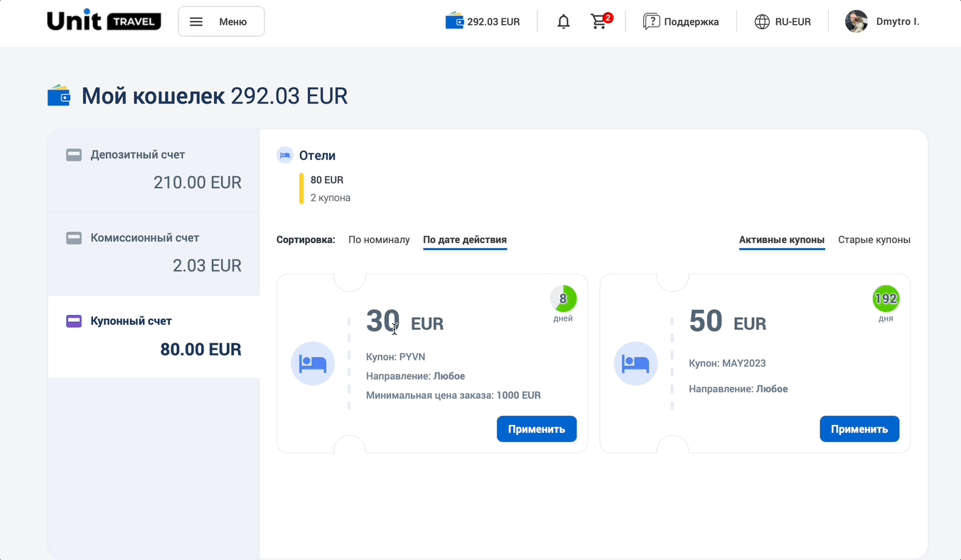Click the Отели hotel category icon
The height and width of the screenshot is (560, 961).
tap(285, 156)
